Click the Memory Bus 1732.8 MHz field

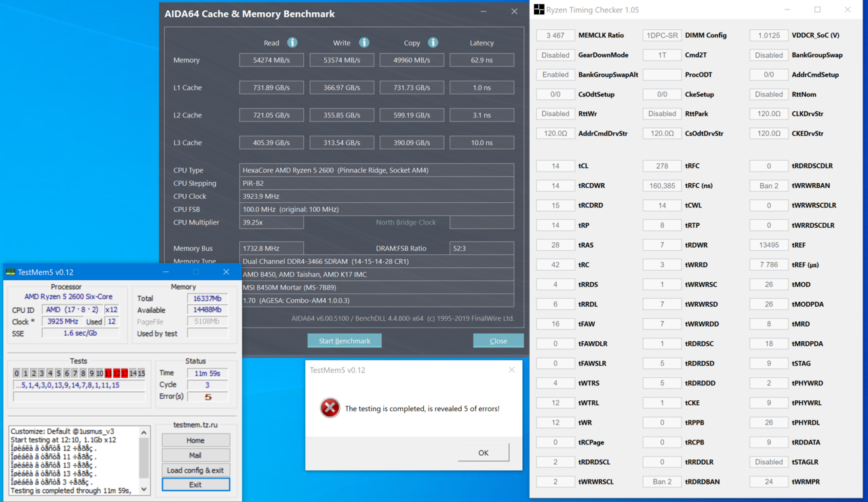coord(271,248)
